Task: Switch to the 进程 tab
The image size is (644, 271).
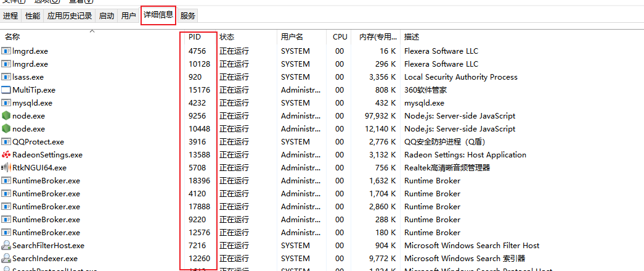Action: click(x=10, y=16)
